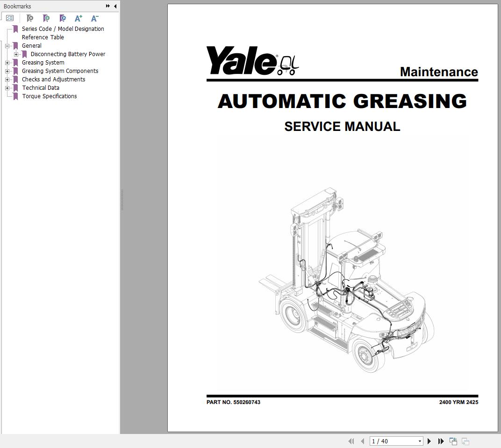
Task: Select the General bookmark
Action: click(32, 46)
